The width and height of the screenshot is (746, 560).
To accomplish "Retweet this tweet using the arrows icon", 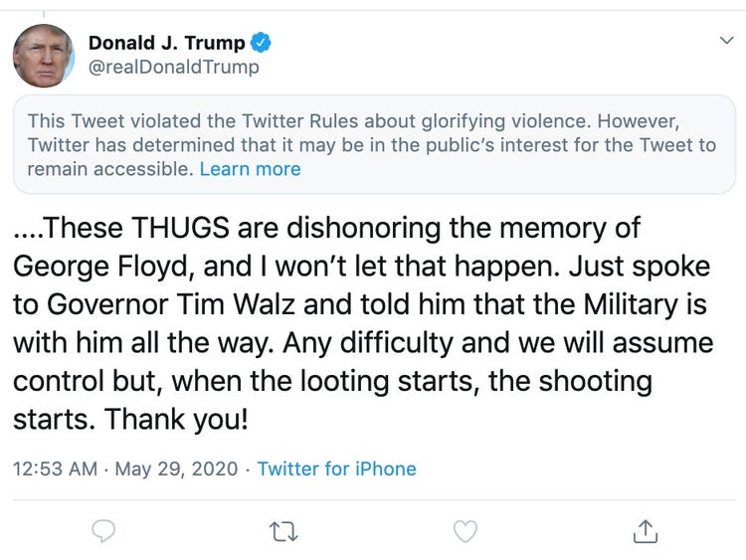I will (283, 531).
